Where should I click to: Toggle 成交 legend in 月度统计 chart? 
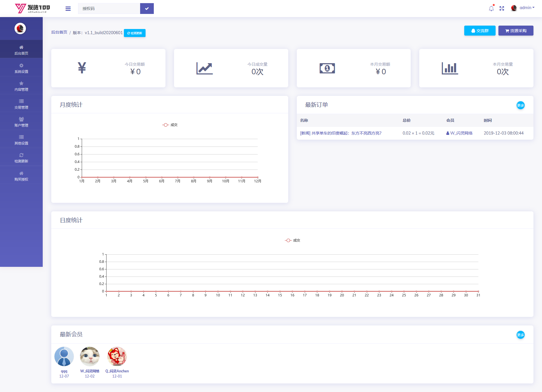(170, 125)
